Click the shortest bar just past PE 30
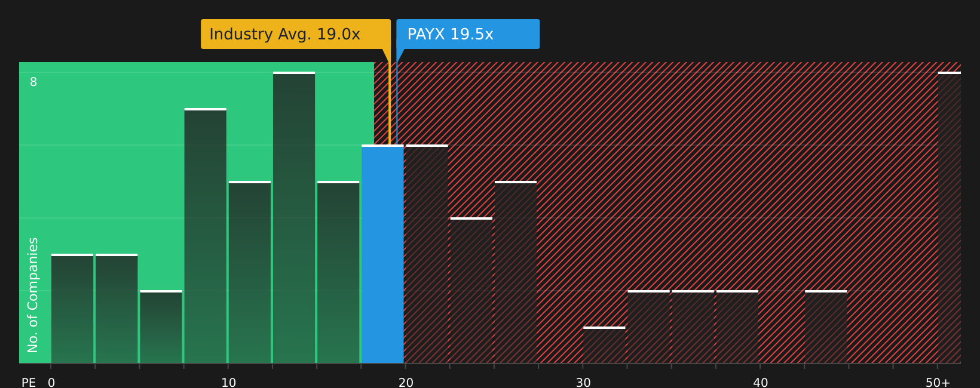Image resolution: width=980 pixels, height=388 pixels. pos(604,345)
